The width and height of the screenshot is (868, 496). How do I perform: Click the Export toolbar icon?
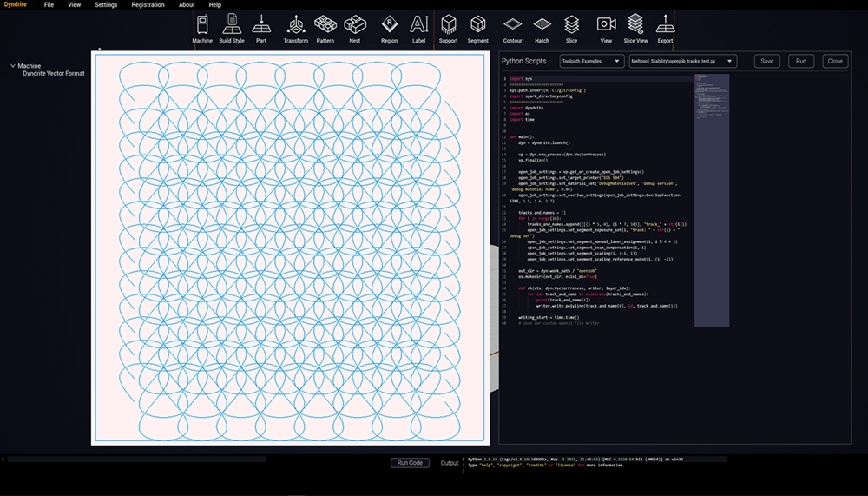665,24
